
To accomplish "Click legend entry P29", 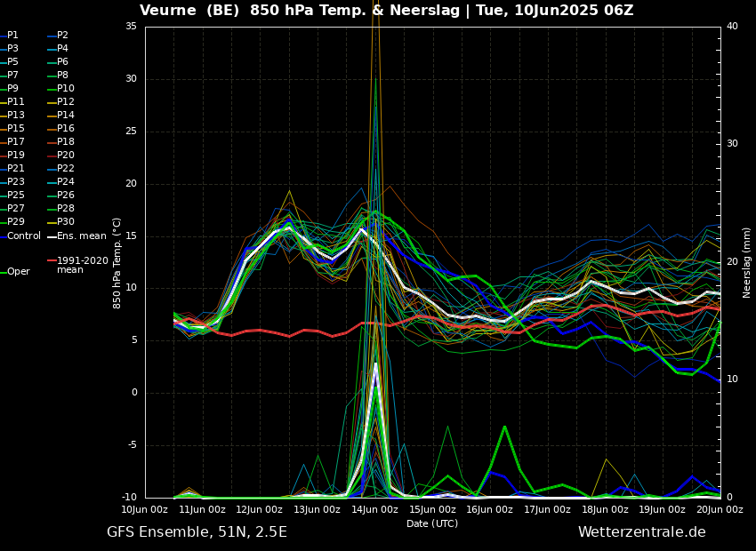I will (12, 221).
